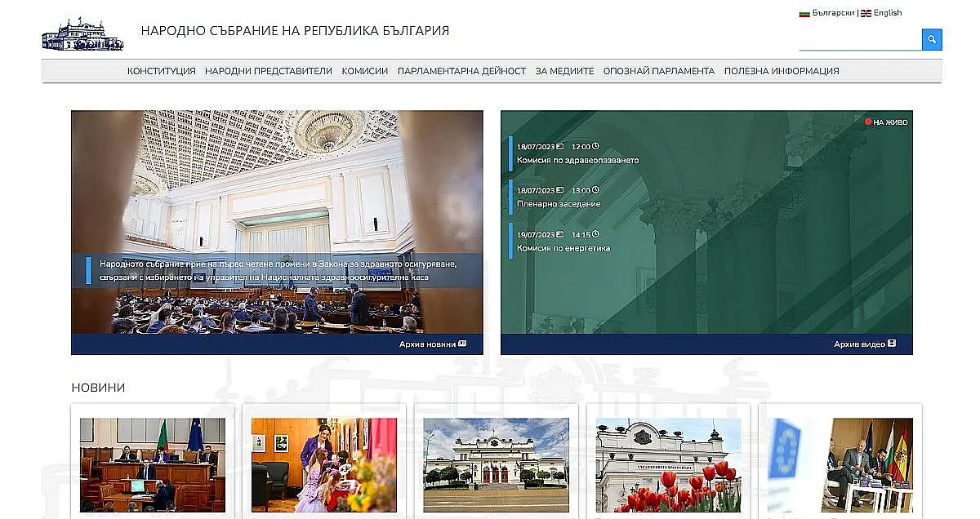
Task: Select the Bulgarian flag icon
Action: tap(804, 13)
